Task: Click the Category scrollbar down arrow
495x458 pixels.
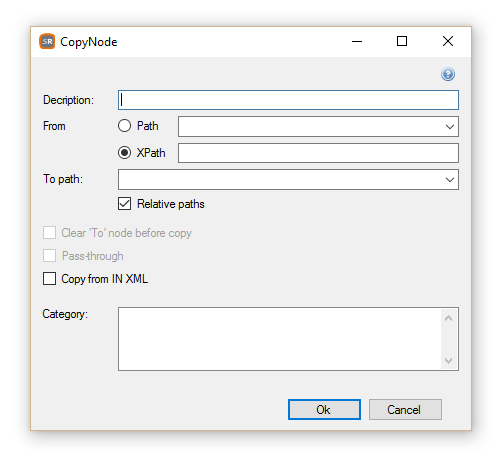Action: coord(448,360)
